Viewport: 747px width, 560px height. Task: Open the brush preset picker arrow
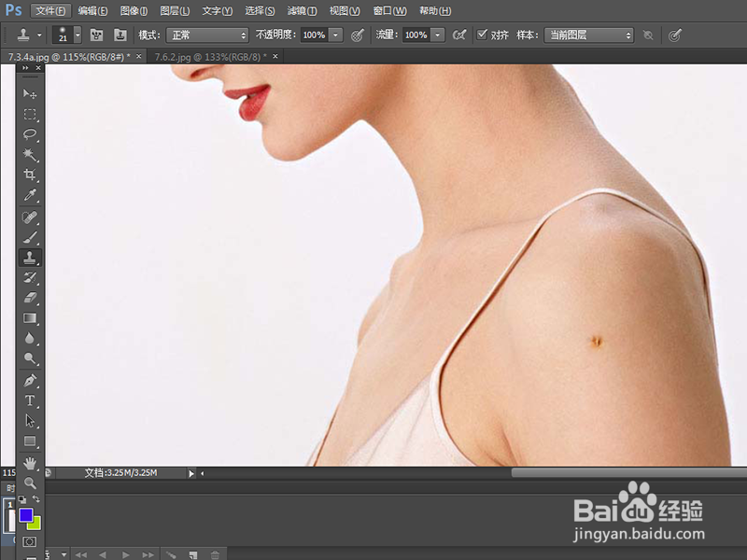point(78,35)
